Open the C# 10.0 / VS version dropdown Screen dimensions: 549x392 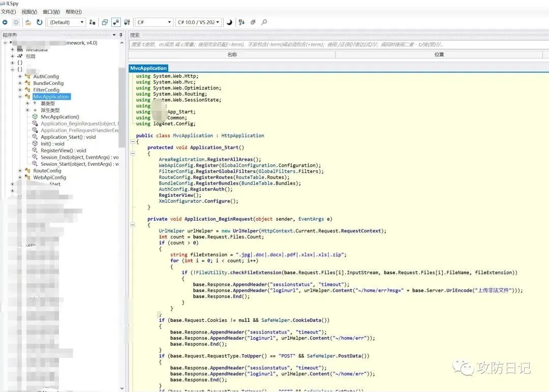click(x=198, y=22)
